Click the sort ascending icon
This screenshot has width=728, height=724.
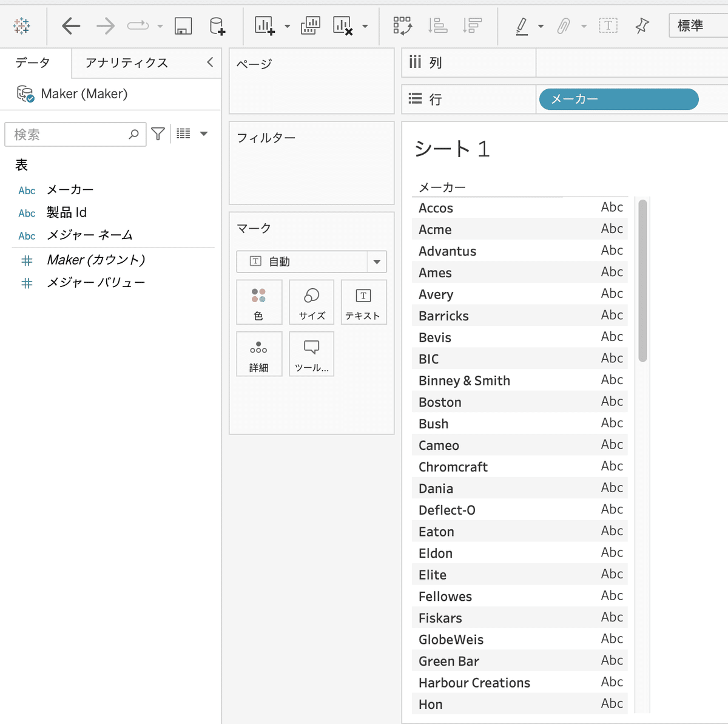pyautogui.click(x=437, y=25)
